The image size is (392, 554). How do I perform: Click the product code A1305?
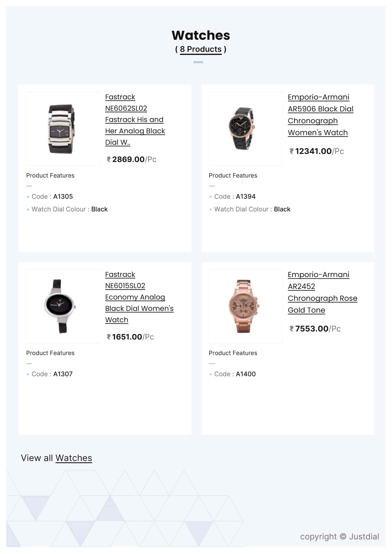click(x=63, y=197)
